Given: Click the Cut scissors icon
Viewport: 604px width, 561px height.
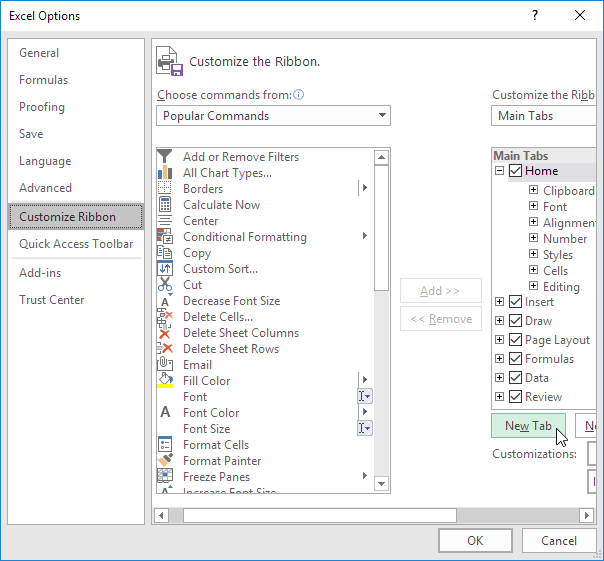Looking at the screenshot, I should tap(165, 285).
